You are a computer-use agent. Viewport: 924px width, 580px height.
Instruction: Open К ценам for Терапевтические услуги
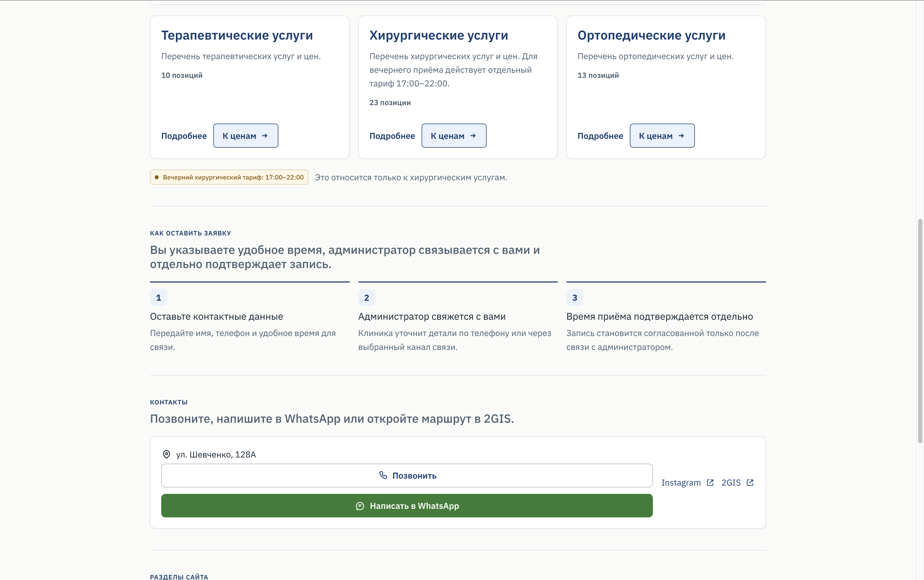tap(246, 136)
